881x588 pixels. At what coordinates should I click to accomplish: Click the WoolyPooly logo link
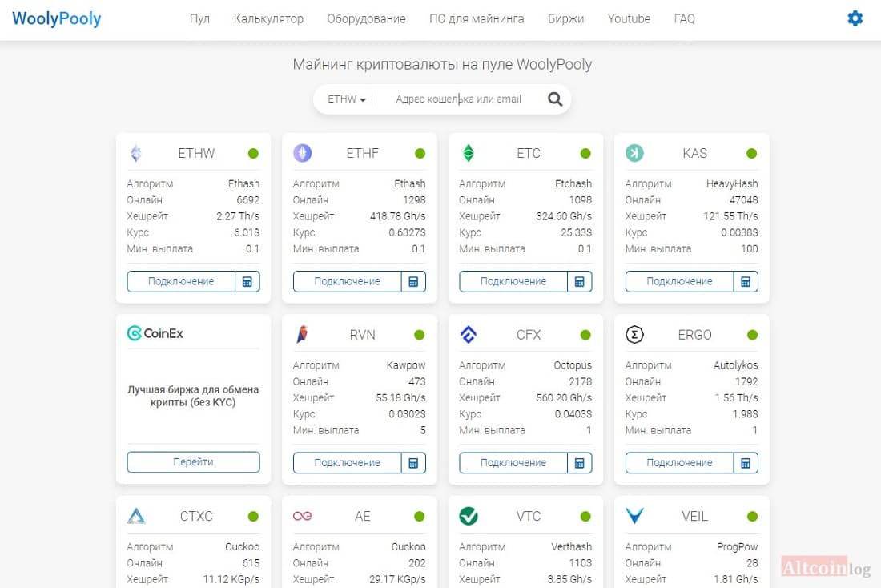[56, 19]
